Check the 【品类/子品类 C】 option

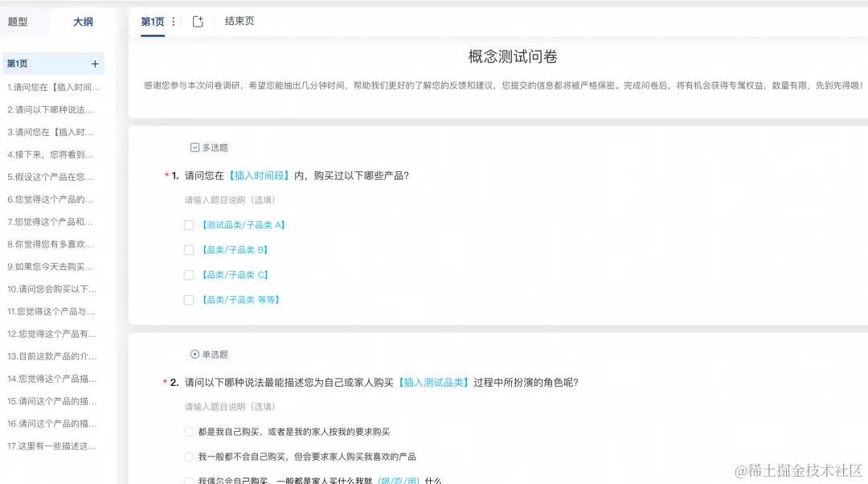tap(188, 275)
